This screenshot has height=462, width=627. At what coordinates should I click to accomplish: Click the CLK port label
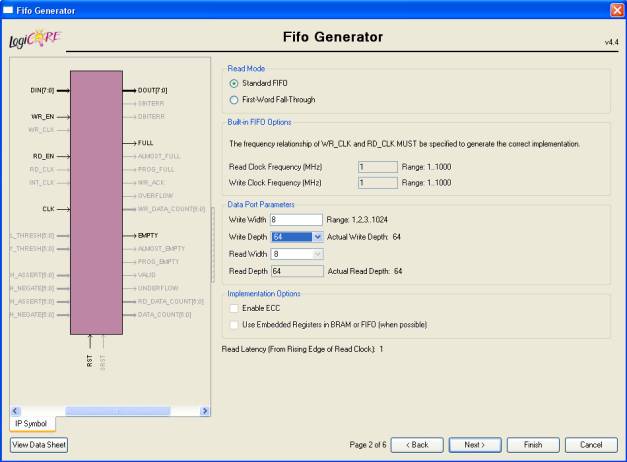pos(48,209)
